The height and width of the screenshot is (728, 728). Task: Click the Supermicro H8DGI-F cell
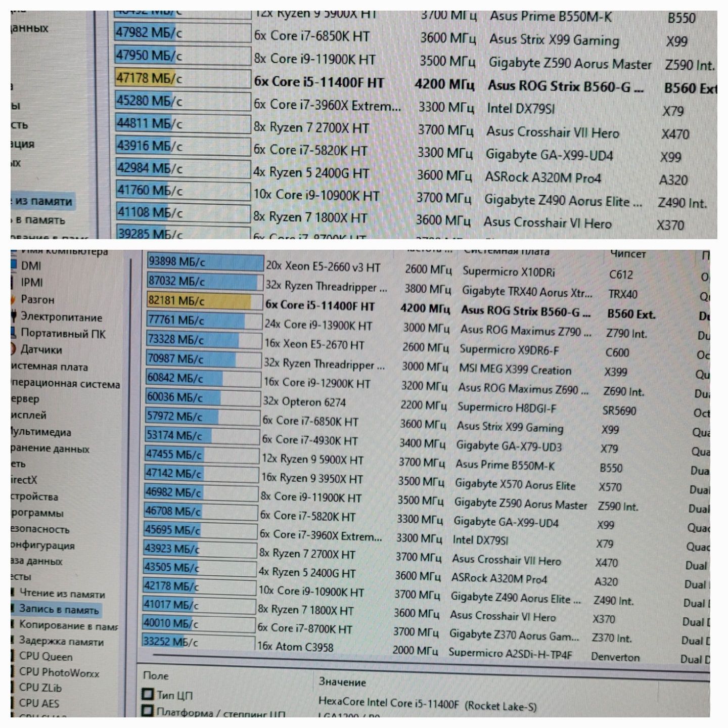point(507,407)
